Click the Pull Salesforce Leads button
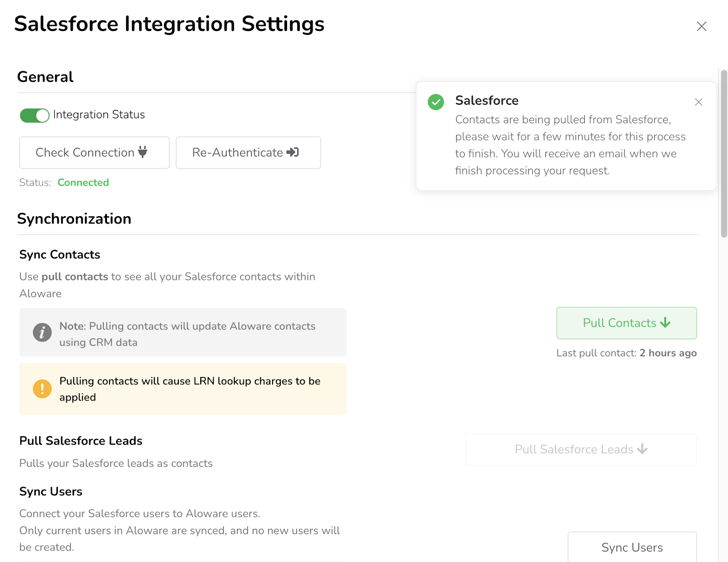Viewport: 728px width, 562px height. pyautogui.click(x=581, y=449)
